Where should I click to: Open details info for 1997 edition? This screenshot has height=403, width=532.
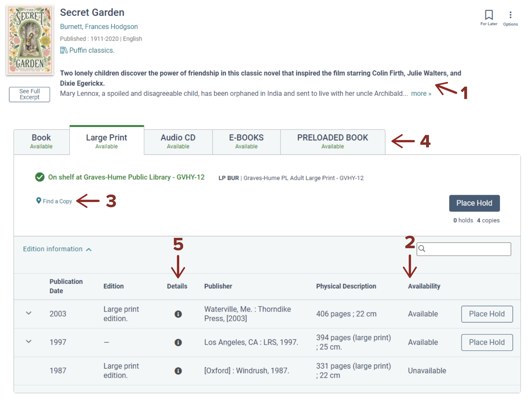pos(178,343)
